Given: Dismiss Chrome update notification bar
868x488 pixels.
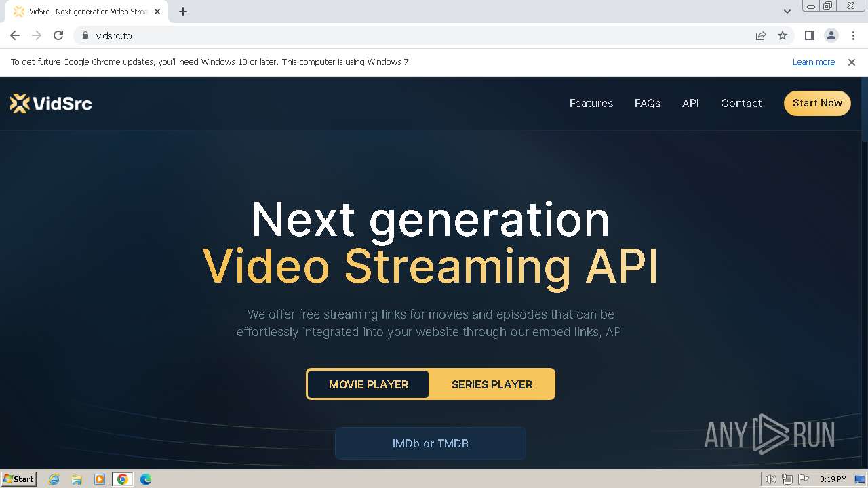Looking at the screenshot, I should (852, 62).
